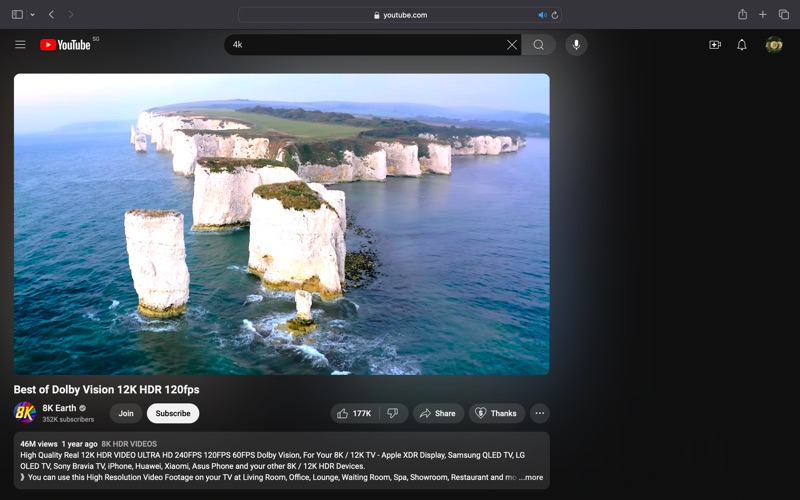Expand the Safari sidebar dropdown arrow
This screenshot has height=500, width=800.
click(32, 15)
